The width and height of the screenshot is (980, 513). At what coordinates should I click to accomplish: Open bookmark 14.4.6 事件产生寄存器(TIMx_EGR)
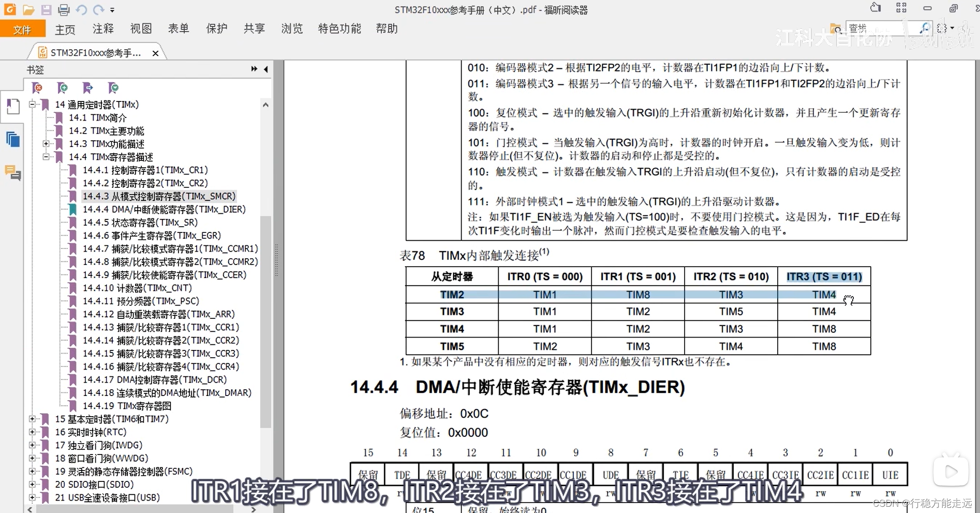click(x=152, y=236)
